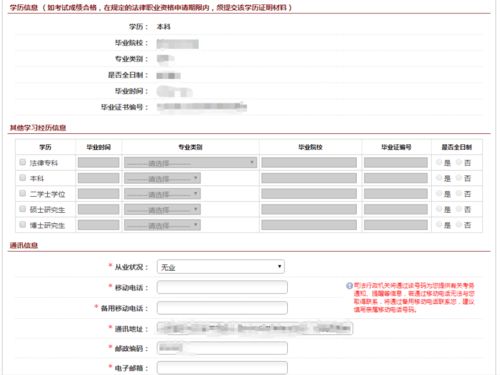Click 毕业证编号 field in table 本科 row
This screenshot has height=375, width=500.
[396, 178]
